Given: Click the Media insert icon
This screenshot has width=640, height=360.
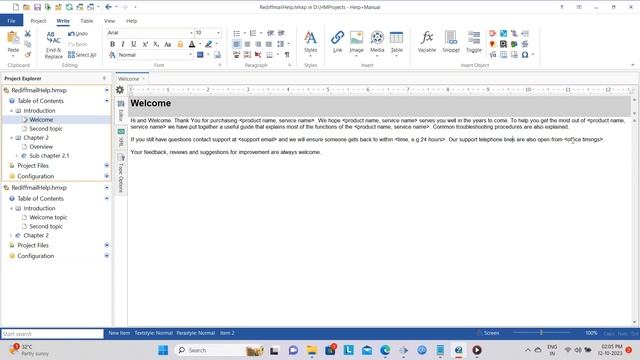Looking at the screenshot, I should 377,42.
